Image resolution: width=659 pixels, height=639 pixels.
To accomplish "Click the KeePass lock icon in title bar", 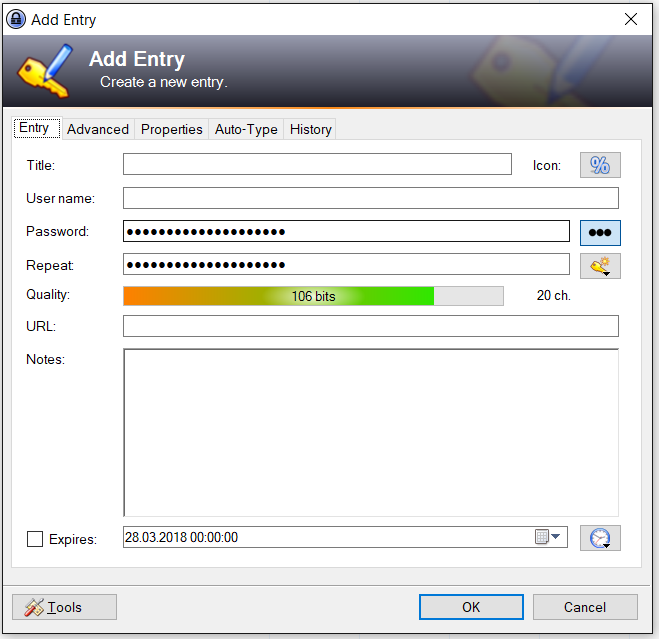I will [16, 19].
